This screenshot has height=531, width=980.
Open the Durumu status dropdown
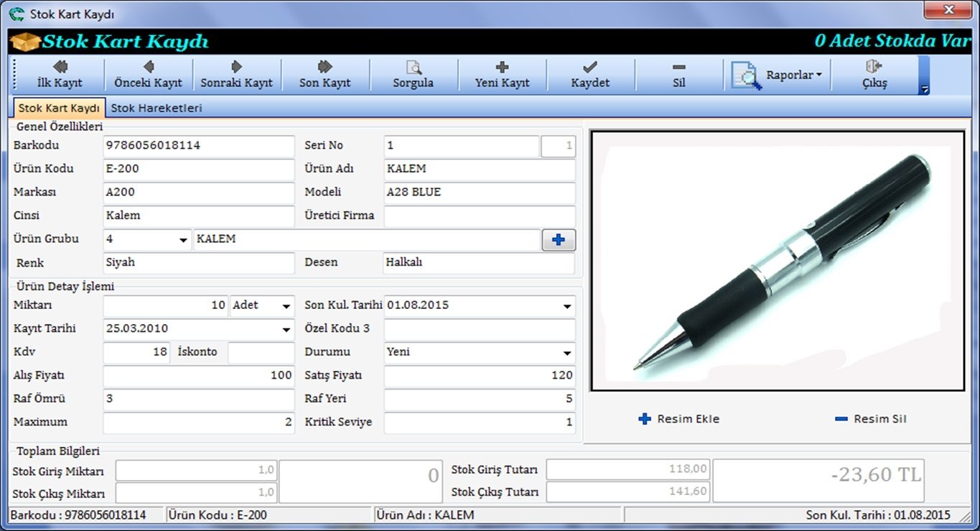pos(567,353)
